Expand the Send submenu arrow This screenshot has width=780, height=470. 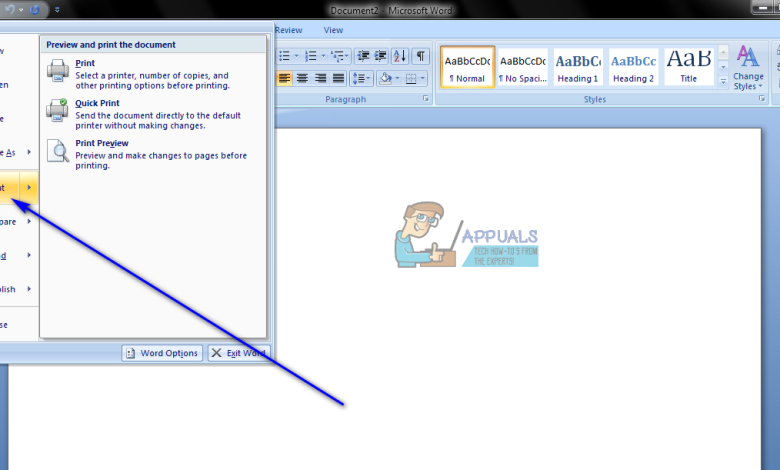tap(29, 255)
